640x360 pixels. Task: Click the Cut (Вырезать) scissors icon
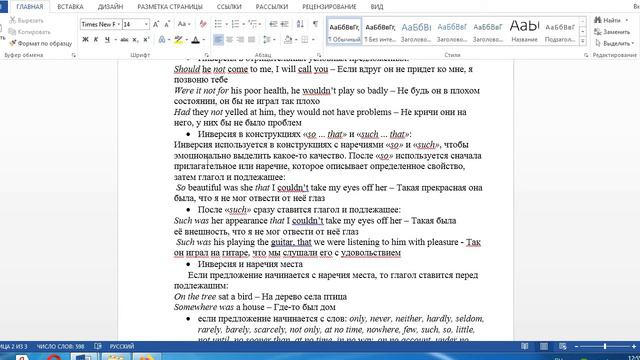click(13, 20)
